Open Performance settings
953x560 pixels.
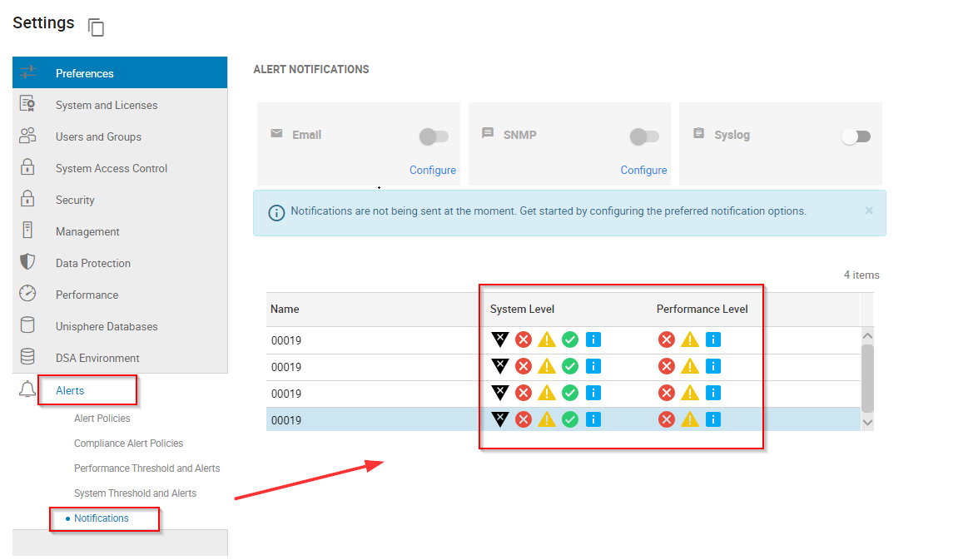click(120, 294)
